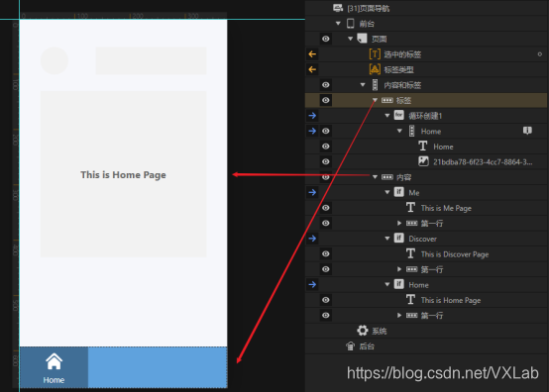Collapse the Discover condition node
This screenshot has width=549, height=392.
coord(387,239)
